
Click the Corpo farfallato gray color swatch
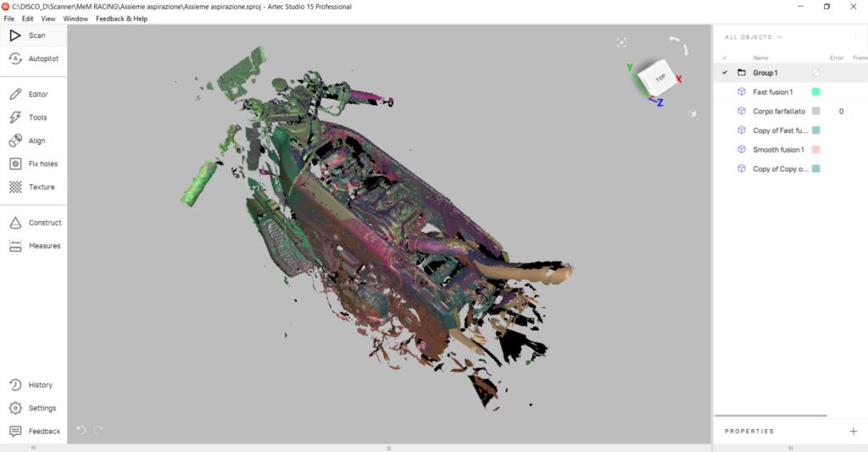pyautogui.click(x=816, y=111)
